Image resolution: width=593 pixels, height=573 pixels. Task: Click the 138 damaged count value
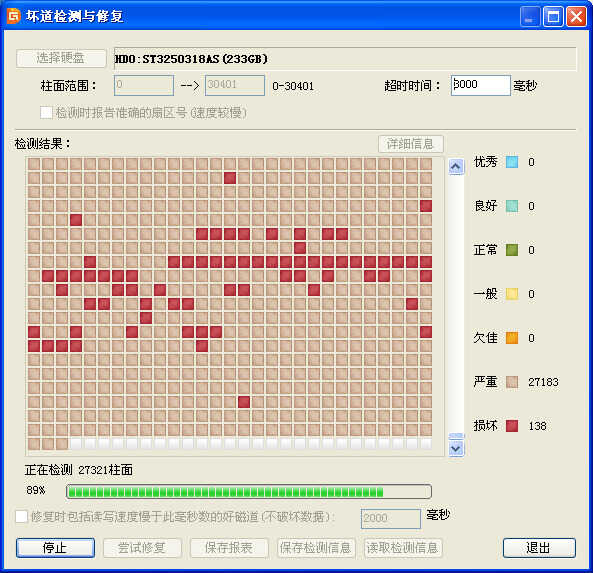click(537, 426)
